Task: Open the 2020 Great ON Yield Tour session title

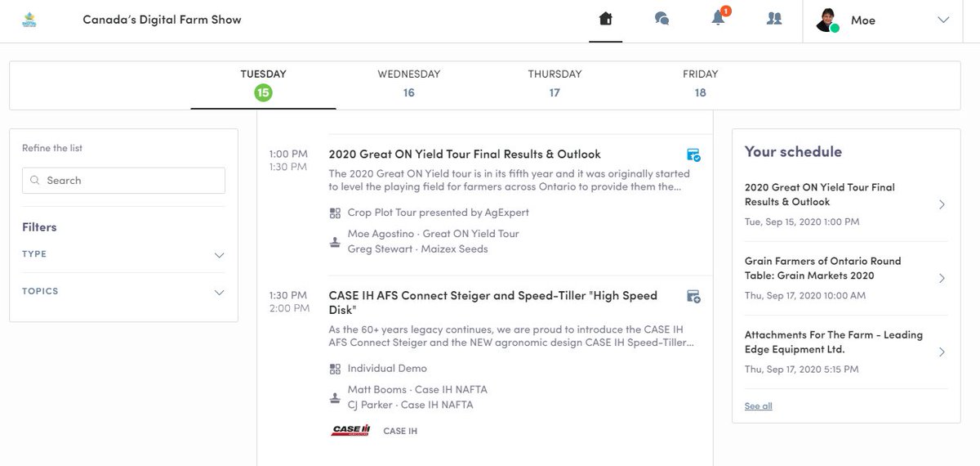Action: tap(465, 154)
